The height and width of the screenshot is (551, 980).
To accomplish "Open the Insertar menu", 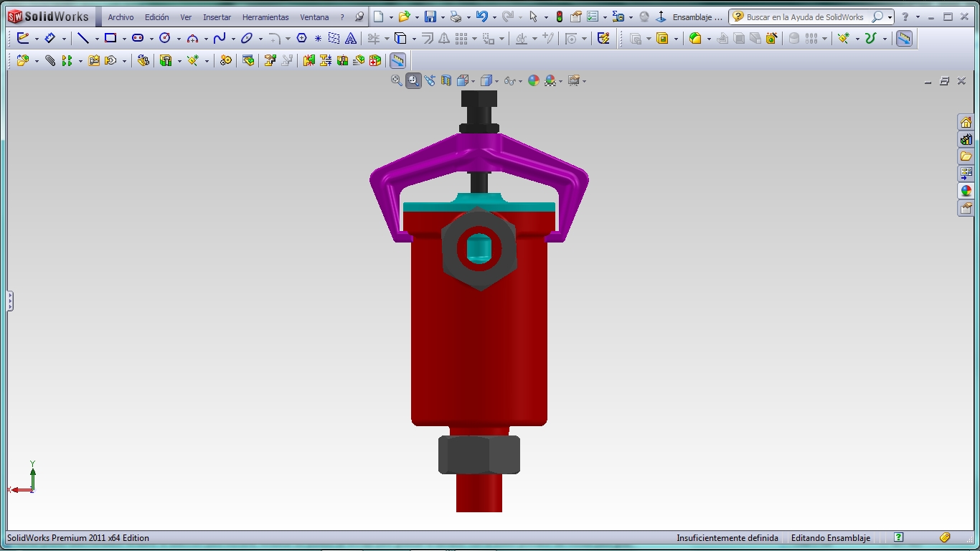I will pyautogui.click(x=217, y=17).
